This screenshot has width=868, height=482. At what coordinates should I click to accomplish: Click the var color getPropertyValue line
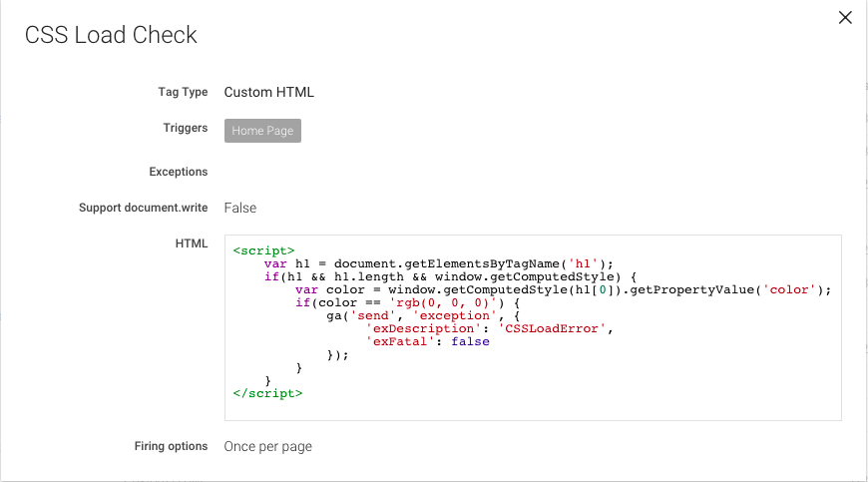[563, 290]
